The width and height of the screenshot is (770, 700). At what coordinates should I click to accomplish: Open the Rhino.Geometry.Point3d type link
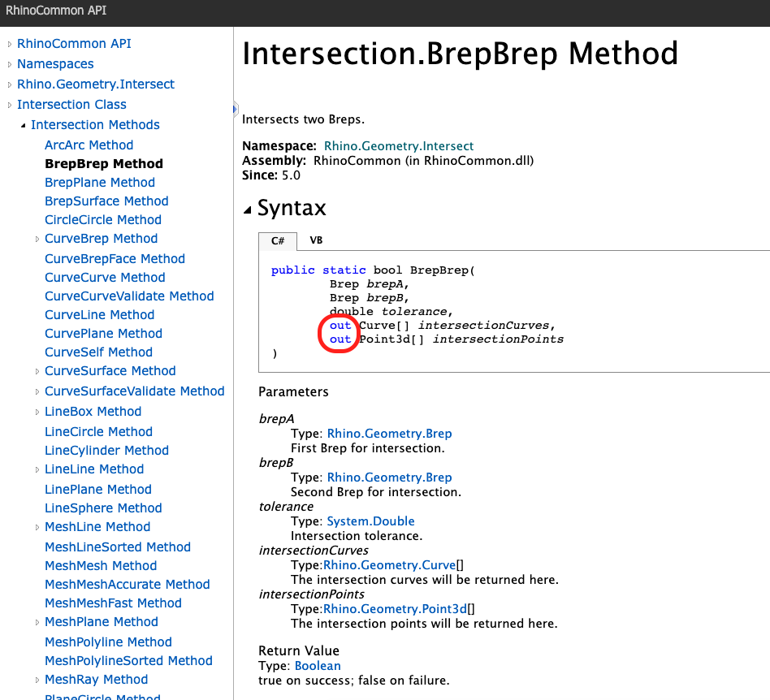(x=396, y=609)
